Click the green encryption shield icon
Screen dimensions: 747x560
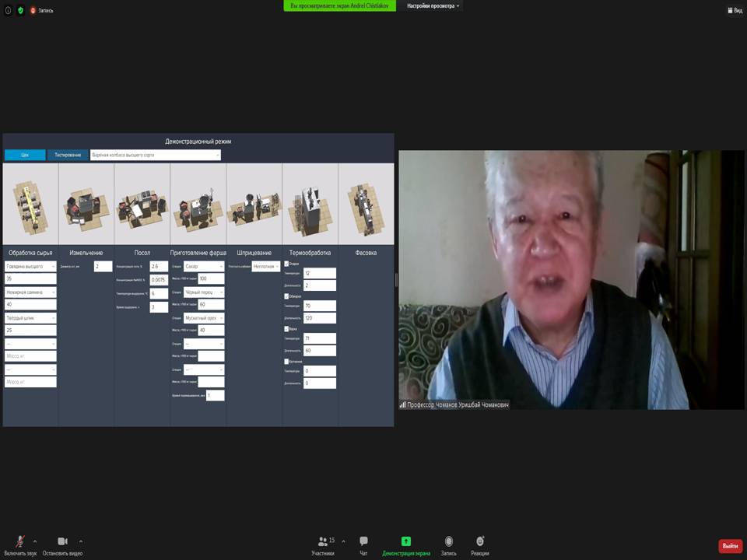pos(21,10)
